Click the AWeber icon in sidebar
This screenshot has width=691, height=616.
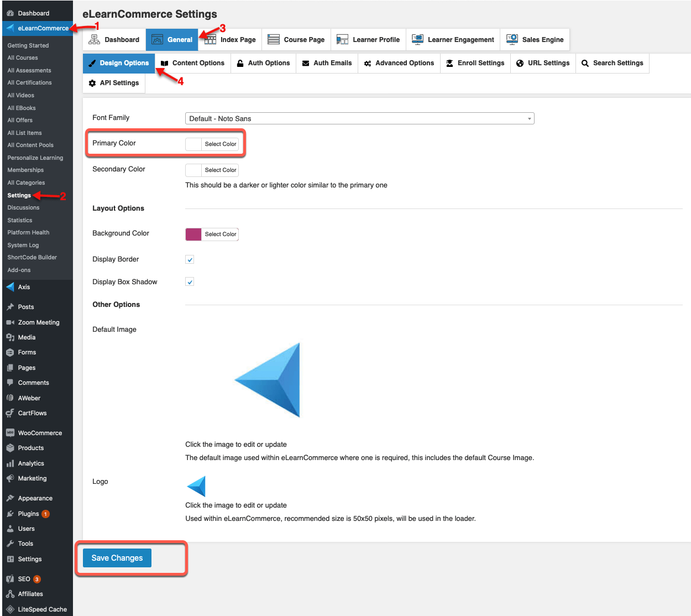point(10,398)
